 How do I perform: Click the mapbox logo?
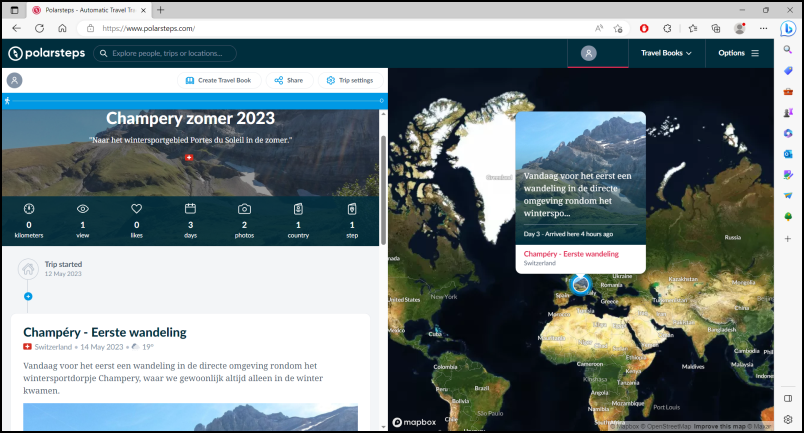(x=414, y=422)
